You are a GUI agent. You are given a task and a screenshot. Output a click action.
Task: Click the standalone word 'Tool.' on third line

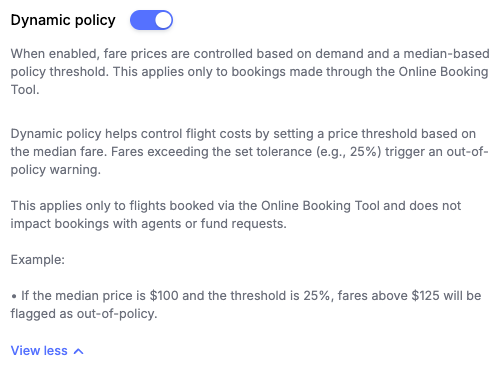(x=25, y=90)
